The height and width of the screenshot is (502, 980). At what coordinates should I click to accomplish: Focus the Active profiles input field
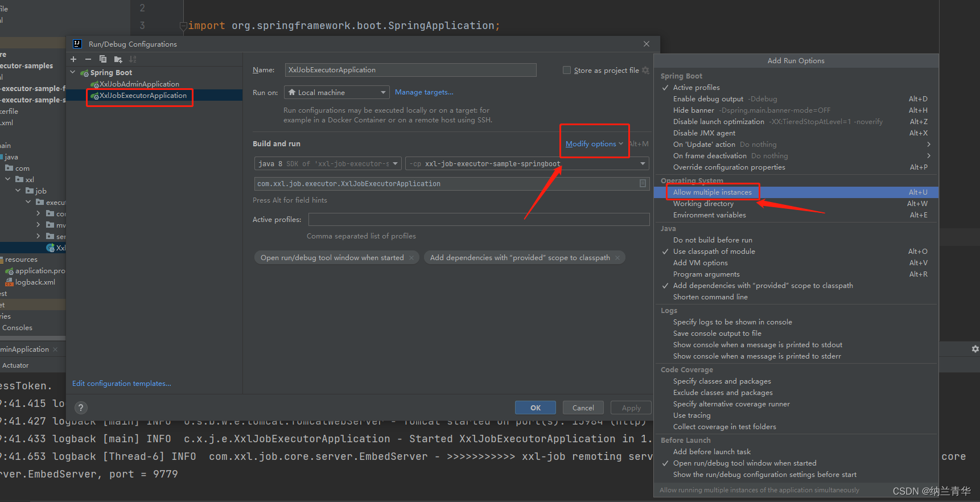pyautogui.click(x=479, y=220)
